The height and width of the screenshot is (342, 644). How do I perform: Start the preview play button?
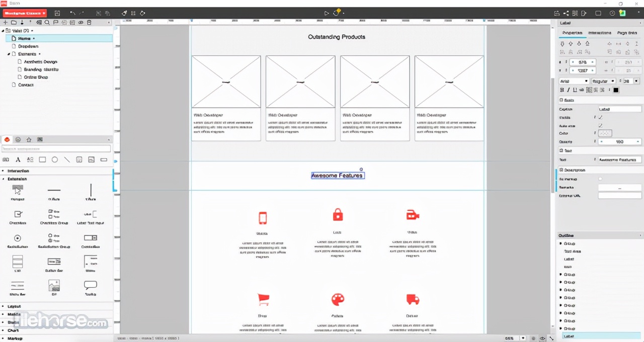(x=326, y=13)
